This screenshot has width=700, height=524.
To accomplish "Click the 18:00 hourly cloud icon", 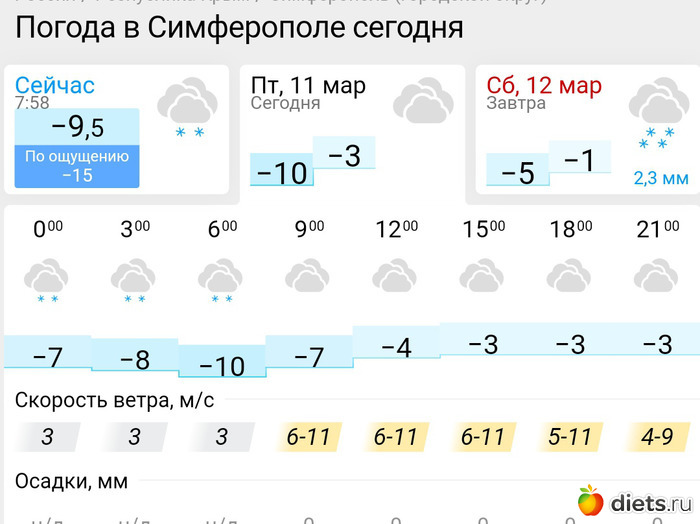I will (570, 275).
